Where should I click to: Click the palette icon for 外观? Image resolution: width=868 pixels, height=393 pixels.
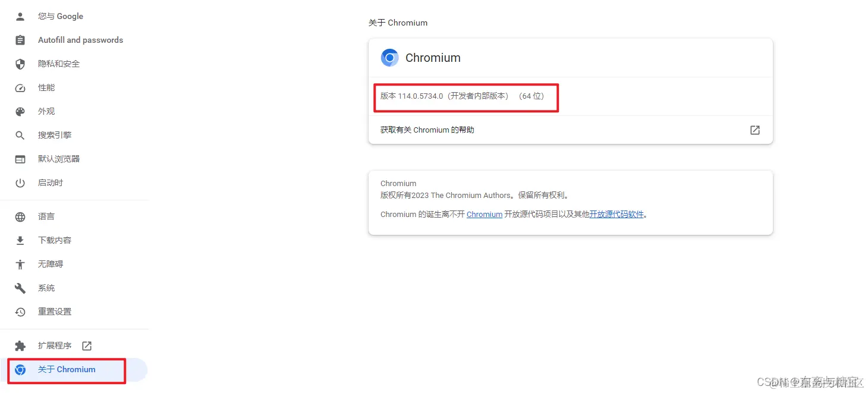tap(20, 111)
